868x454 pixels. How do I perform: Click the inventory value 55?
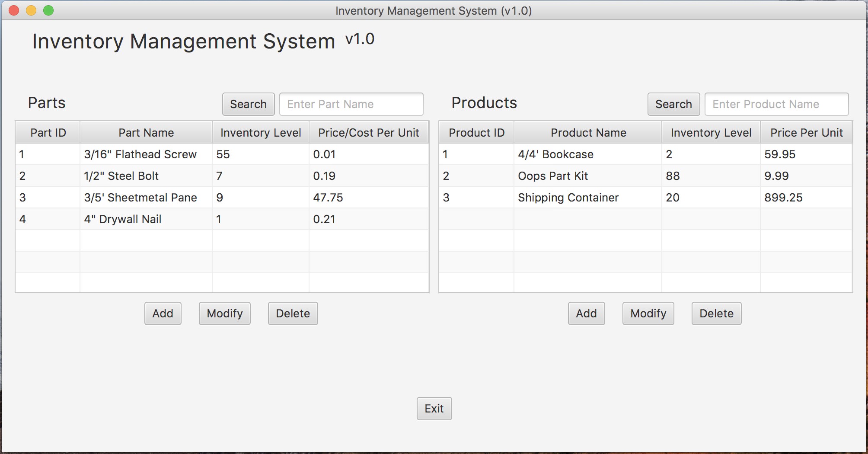(x=261, y=154)
